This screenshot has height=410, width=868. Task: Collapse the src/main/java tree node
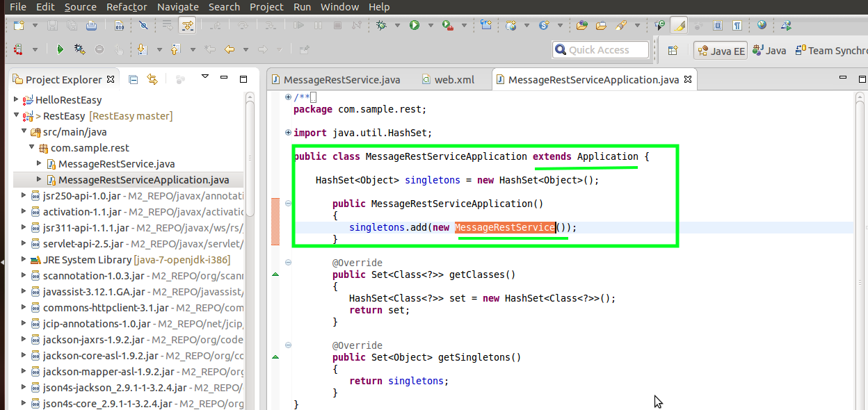[x=22, y=131]
